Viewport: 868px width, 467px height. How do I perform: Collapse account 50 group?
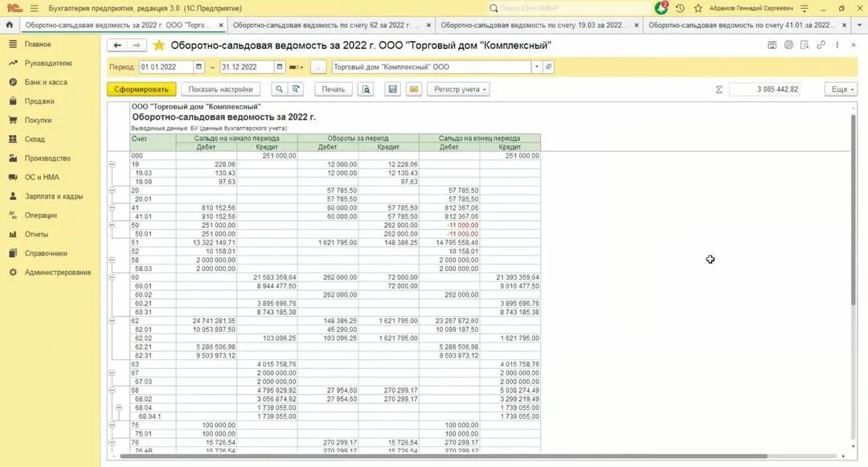pyautogui.click(x=112, y=225)
